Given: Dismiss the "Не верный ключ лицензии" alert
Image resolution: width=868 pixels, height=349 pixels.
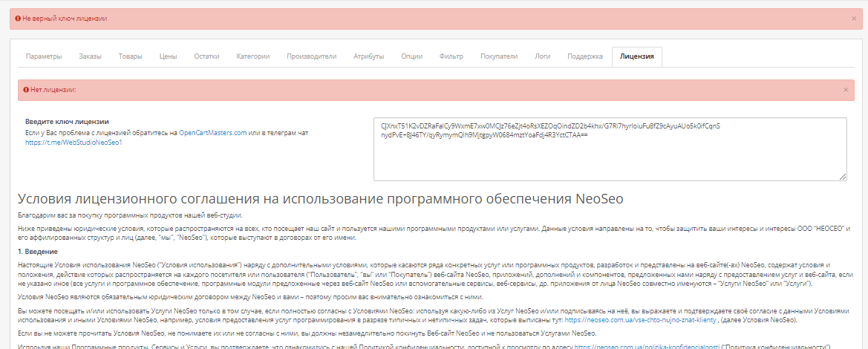Looking at the screenshot, I should 854,19.
